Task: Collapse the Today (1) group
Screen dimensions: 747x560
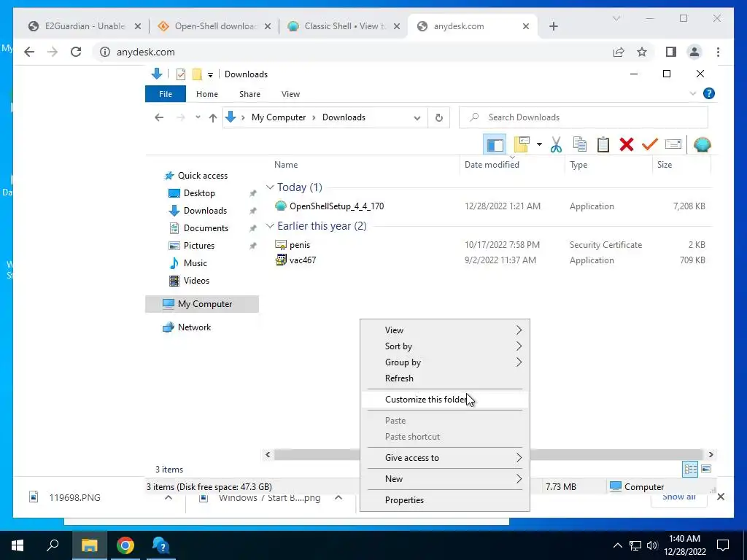Action: click(x=270, y=187)
